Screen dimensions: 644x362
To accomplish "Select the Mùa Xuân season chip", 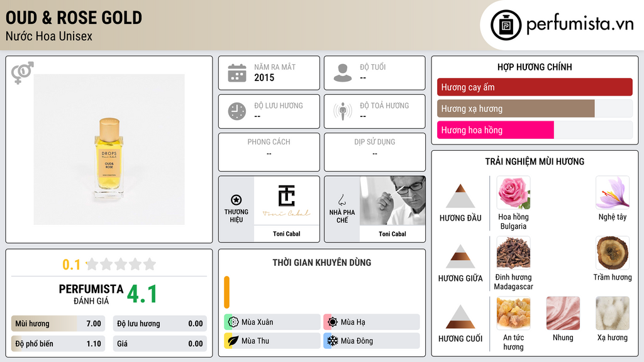I will [272, 322].
